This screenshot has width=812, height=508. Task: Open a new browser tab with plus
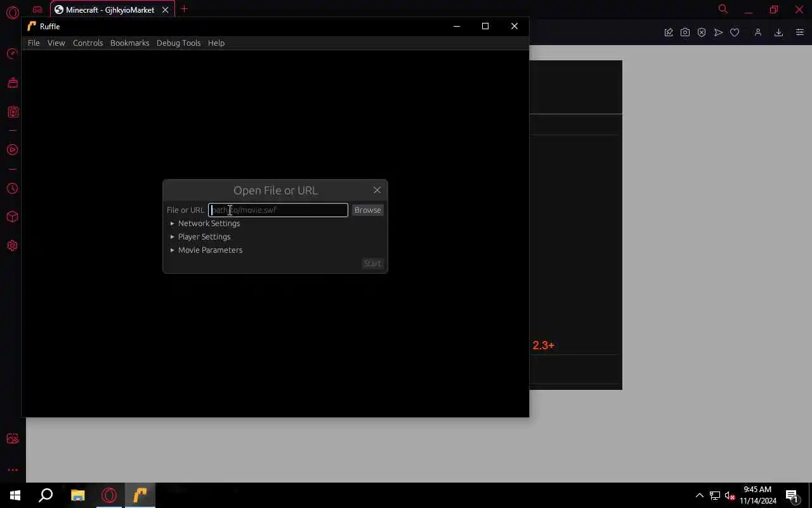click(184, 9)
